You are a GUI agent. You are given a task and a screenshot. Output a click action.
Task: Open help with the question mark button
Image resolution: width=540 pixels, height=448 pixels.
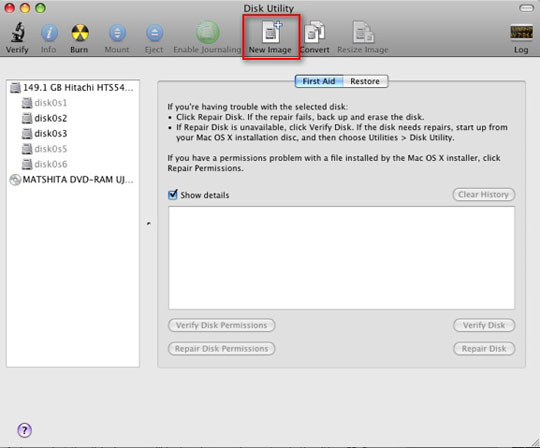(x=24, y=430)
